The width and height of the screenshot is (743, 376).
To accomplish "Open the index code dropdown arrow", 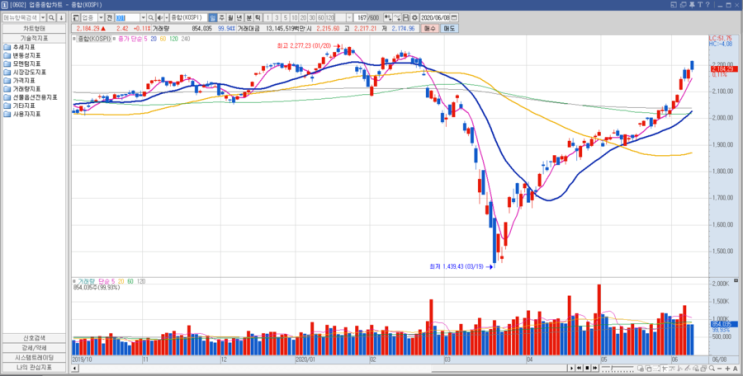I will [x=143, y=18].
